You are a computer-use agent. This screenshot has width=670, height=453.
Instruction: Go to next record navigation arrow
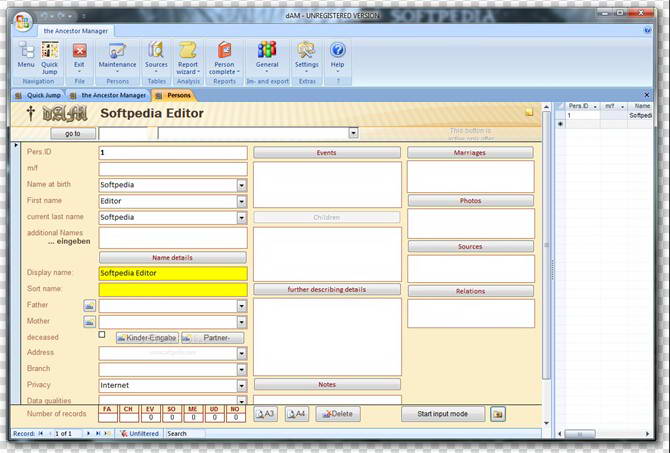(88, 433)
